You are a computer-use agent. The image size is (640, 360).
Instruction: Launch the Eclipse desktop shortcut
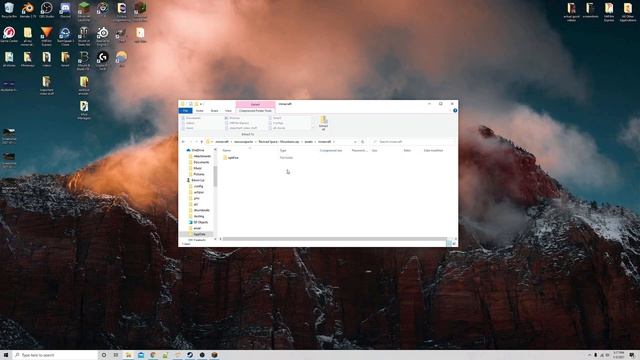[x=121, y=11]
